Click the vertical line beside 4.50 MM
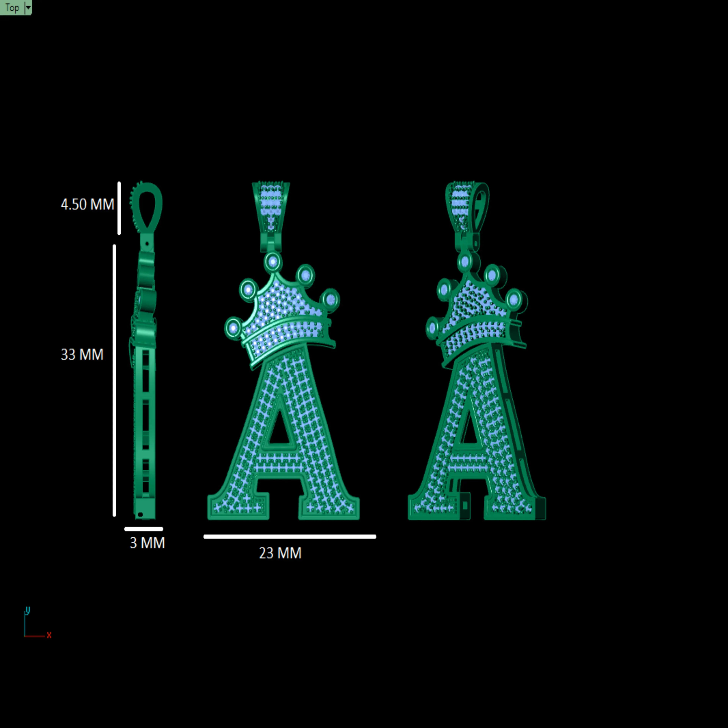728x728 pixels. 119,208
